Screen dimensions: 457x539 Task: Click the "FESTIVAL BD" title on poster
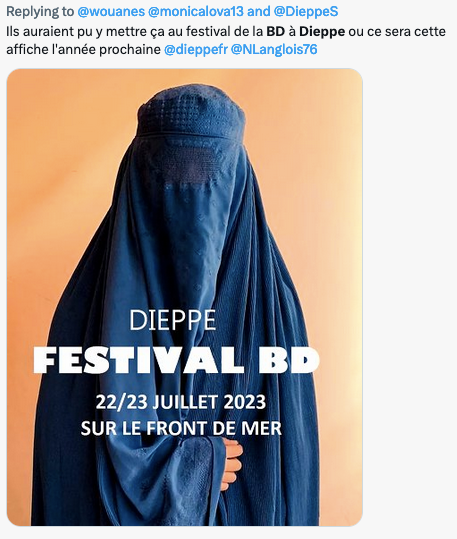coord(176,360)
